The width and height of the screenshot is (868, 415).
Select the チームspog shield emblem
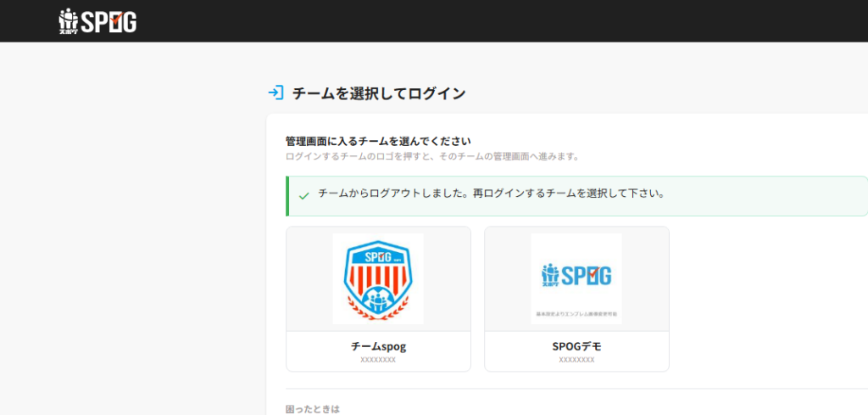pyautogui.click(x=378, y=278)
